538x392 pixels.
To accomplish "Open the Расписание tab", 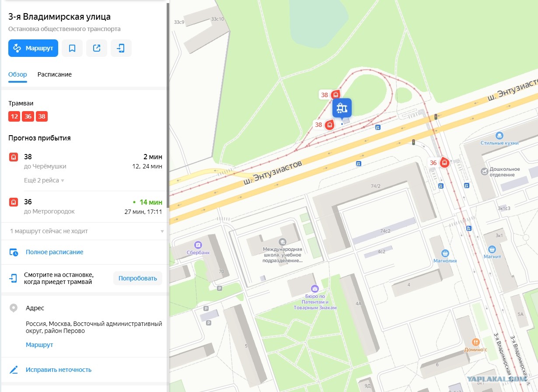I will click(55, 74).
